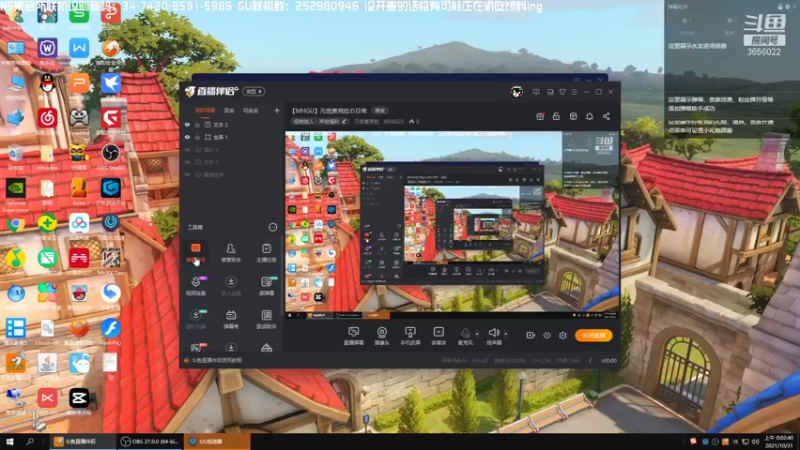Open the OBS Studio desktop icon
Image resolution: width=800 pixels, height=450 pixels.
[x=110, y=157]
